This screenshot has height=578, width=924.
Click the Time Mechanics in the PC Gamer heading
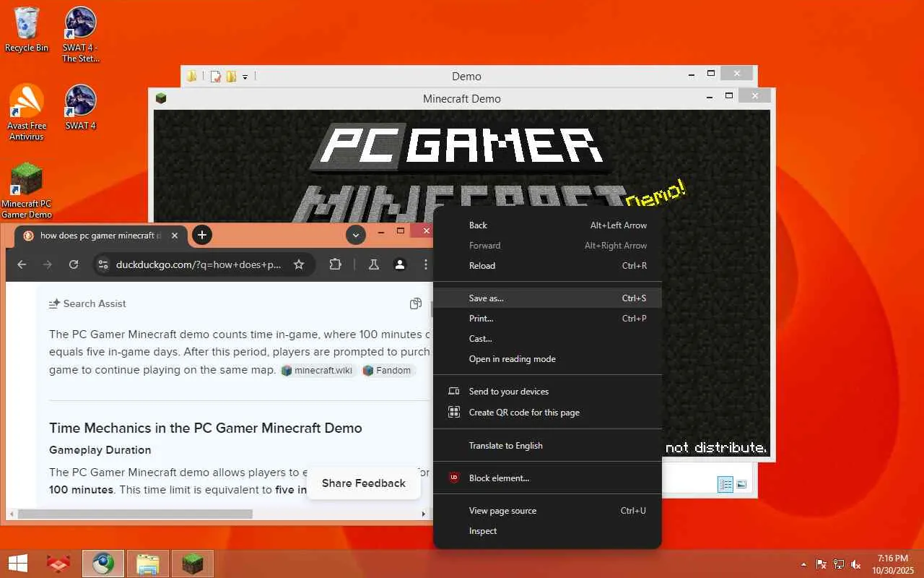pos(206,428)
